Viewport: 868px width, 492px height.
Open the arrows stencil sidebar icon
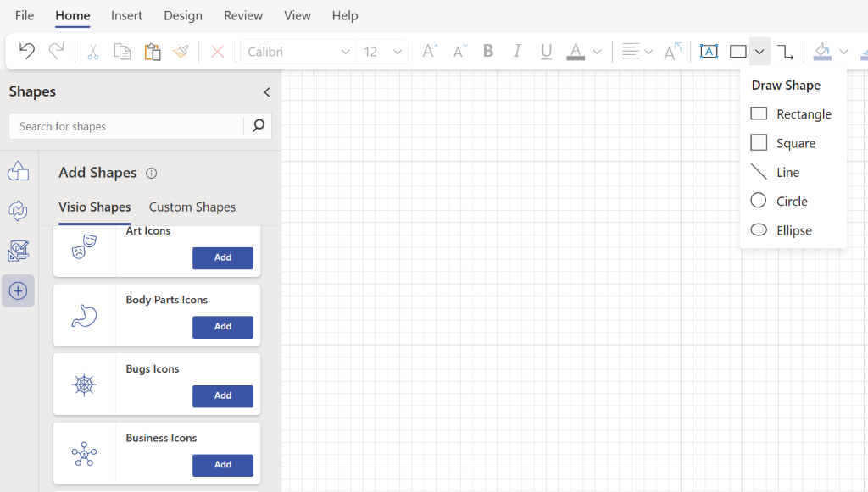pos(19,211)
